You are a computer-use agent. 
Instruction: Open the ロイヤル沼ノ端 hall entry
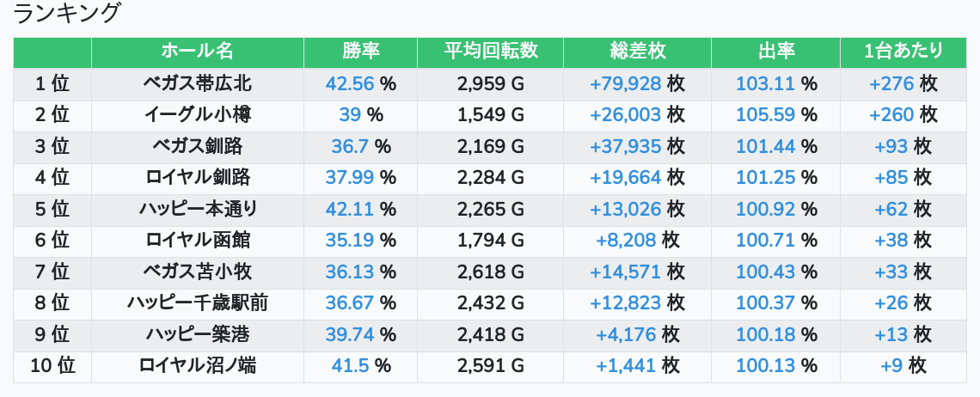198,366
